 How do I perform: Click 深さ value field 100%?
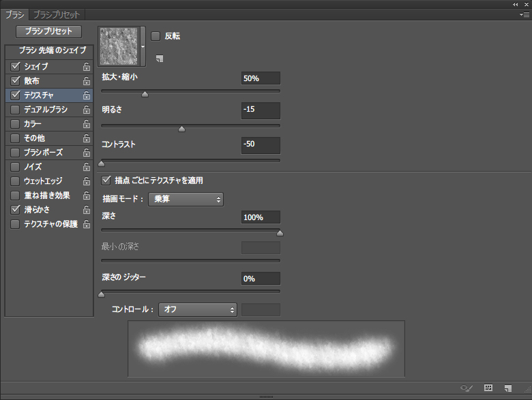point(261,217)
